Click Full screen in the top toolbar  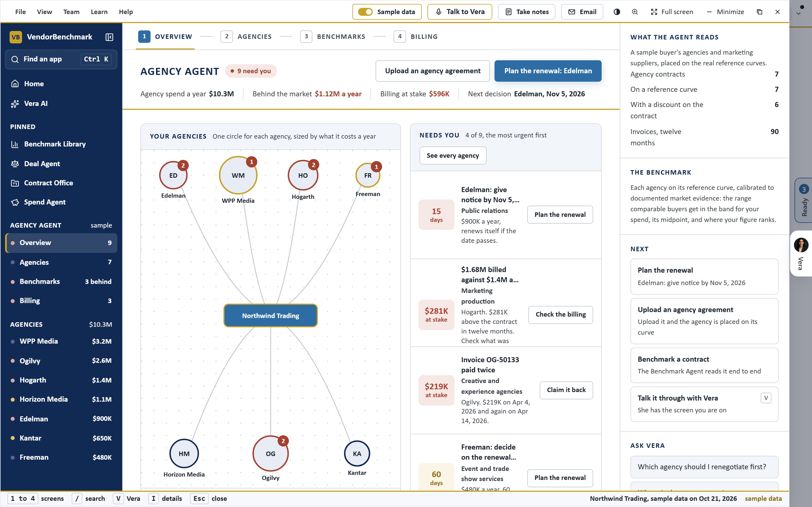(x=672, y=12)
